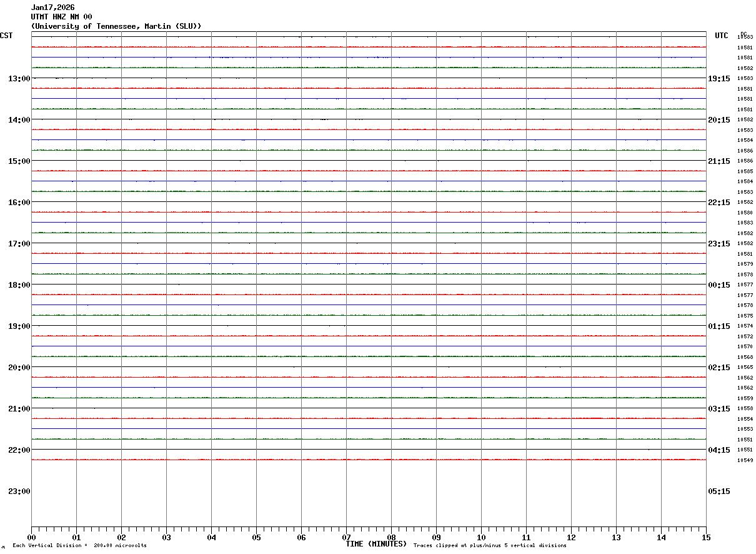
Task: Click minute 05 on the time axis
Action: click(256, 537)
